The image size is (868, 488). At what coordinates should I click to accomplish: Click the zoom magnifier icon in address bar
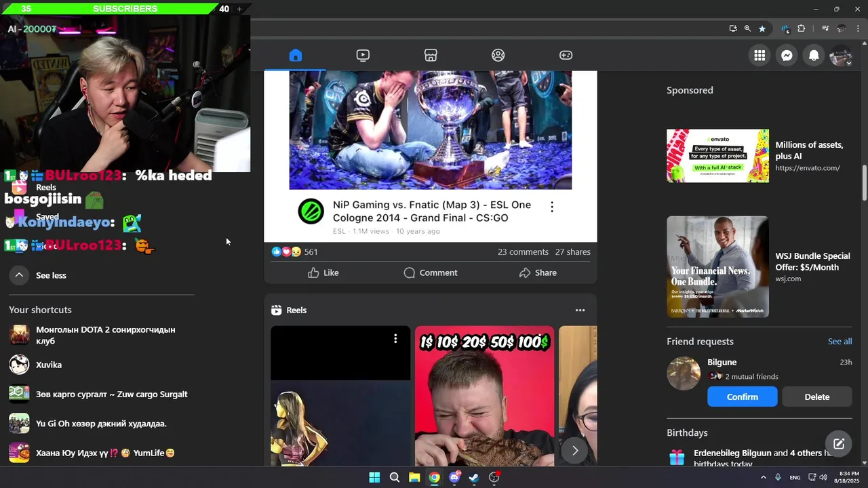(747, 28)
